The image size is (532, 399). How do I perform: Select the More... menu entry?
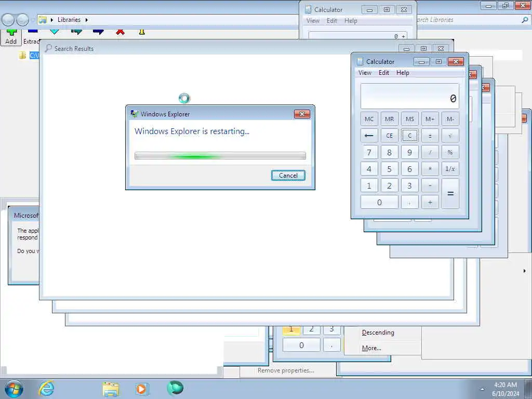pyautogui.click(x=371, y=348)
